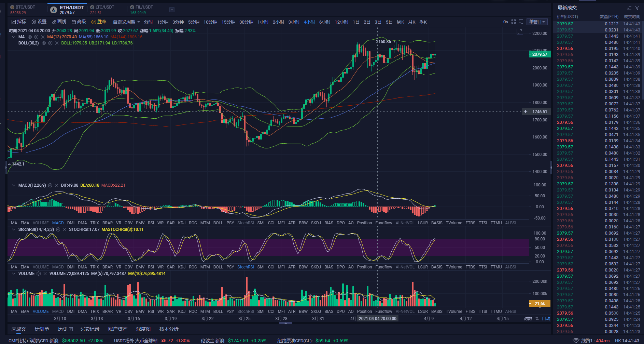
Task: Add a new trading pair tab
Action: pos(172,10)
